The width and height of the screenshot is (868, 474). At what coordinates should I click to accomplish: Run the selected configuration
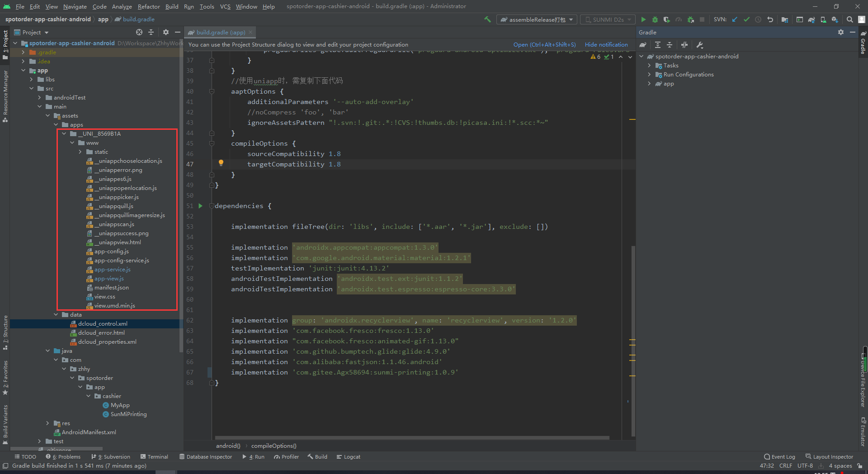(643, 20)
